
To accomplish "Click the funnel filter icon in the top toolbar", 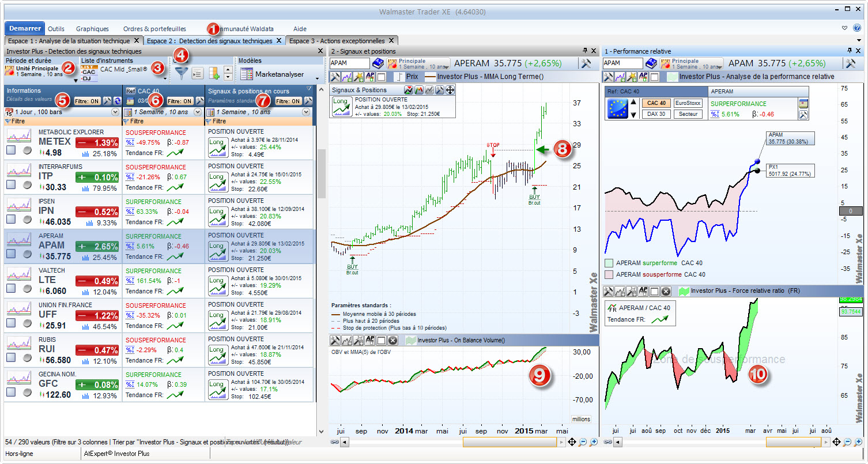I will (x=182, y=73).
